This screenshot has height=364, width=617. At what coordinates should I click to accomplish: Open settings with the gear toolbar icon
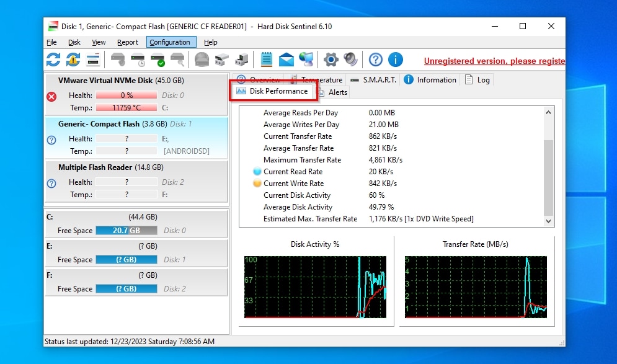331,60
